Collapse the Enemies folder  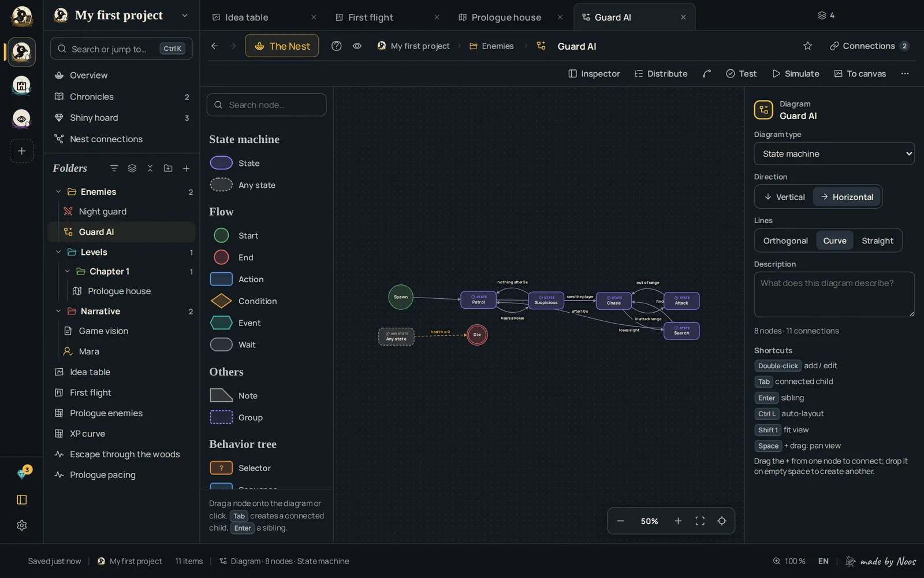click(58, 191)
